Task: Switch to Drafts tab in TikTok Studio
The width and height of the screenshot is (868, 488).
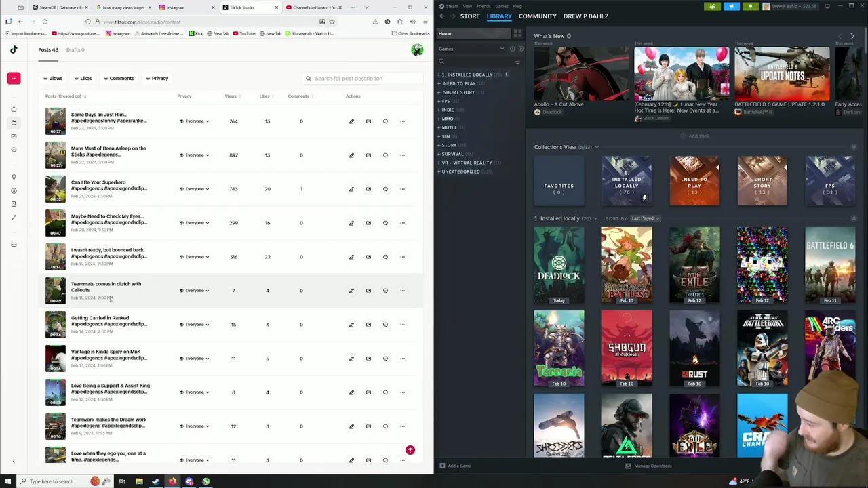Action: pyautogui.click(x=75, y=49)
